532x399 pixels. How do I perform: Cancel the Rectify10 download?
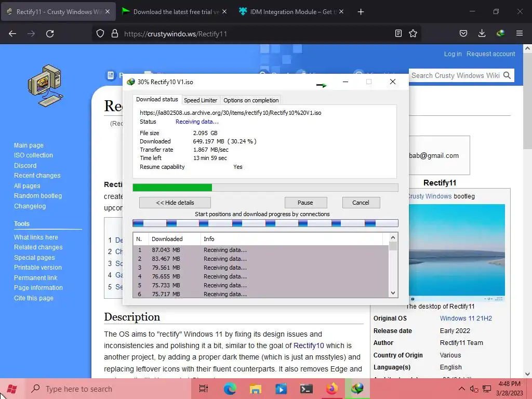pyautogui.click(x=361, y=203)
